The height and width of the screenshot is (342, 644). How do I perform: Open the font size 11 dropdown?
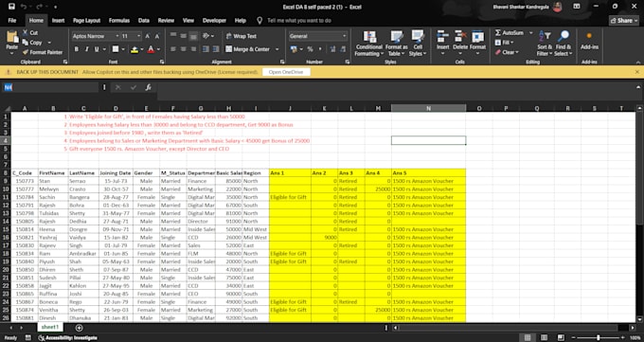click(138, 36)
